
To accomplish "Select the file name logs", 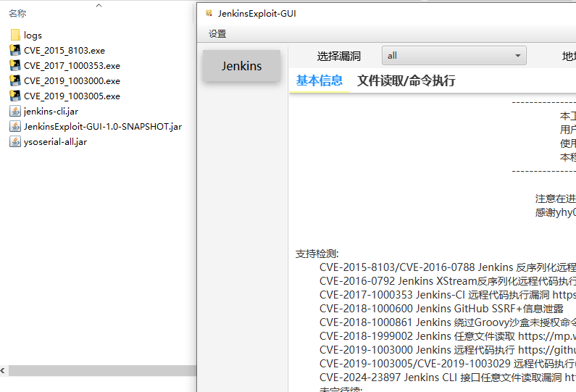I will [33, 36].
